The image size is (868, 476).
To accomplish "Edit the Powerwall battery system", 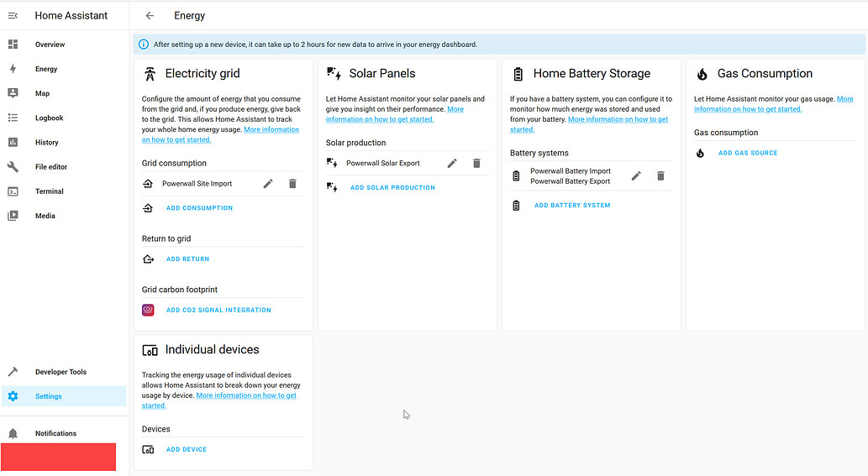I will click(636, 175).
